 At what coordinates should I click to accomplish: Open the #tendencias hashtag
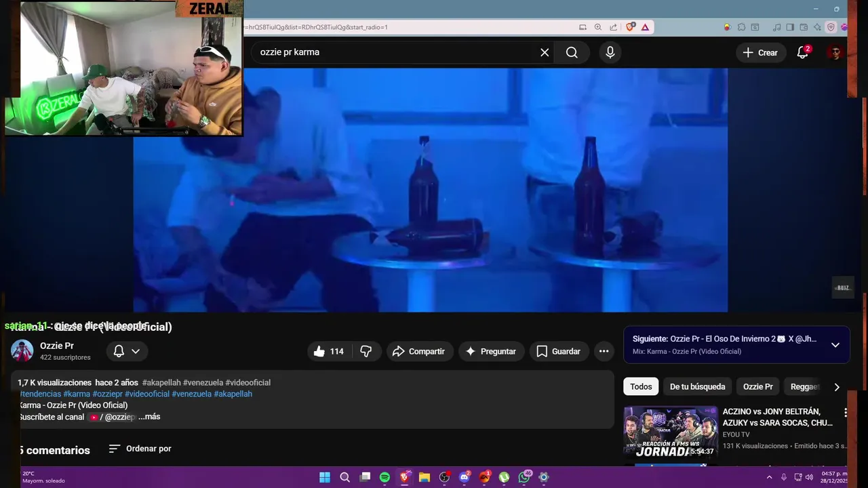point(41,394)
